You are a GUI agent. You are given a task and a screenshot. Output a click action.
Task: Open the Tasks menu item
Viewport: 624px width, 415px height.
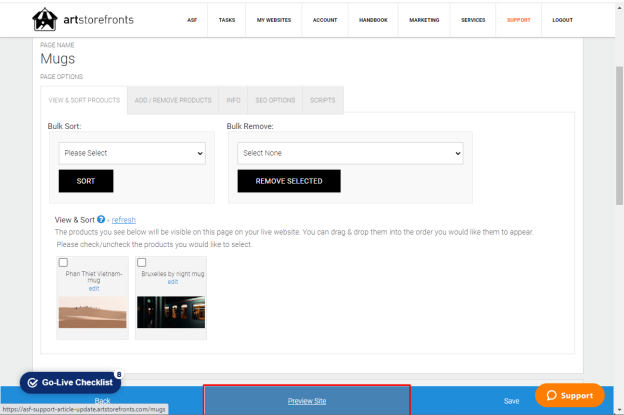click(x=227, y=20)
